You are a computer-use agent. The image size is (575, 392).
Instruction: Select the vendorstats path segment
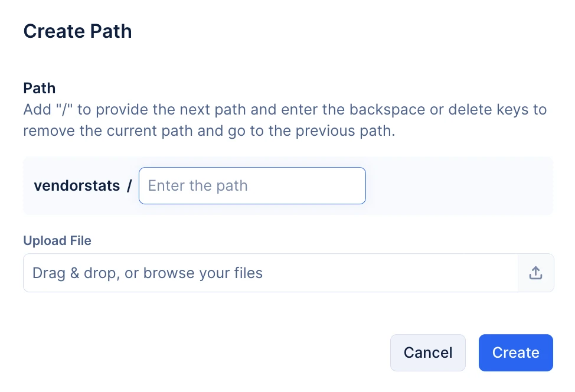point(77,185)
